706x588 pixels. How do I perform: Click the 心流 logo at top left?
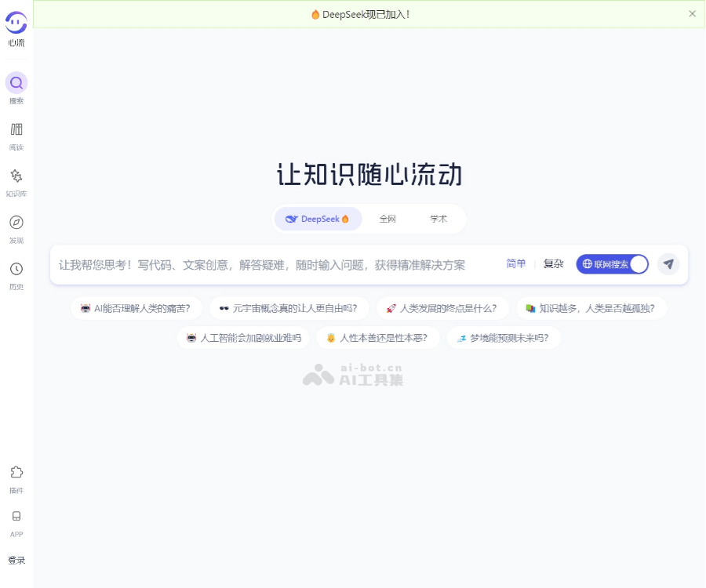coord(16,25)
